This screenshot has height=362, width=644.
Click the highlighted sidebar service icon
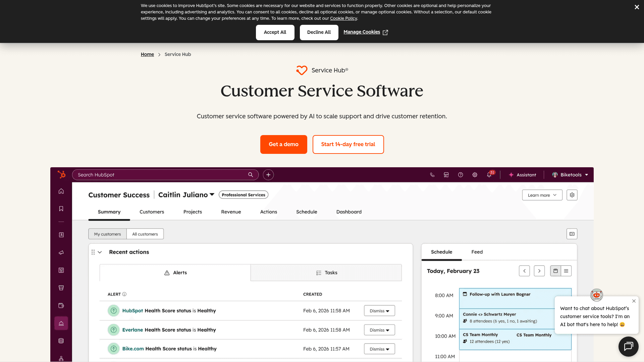click(x=61, y=323)
